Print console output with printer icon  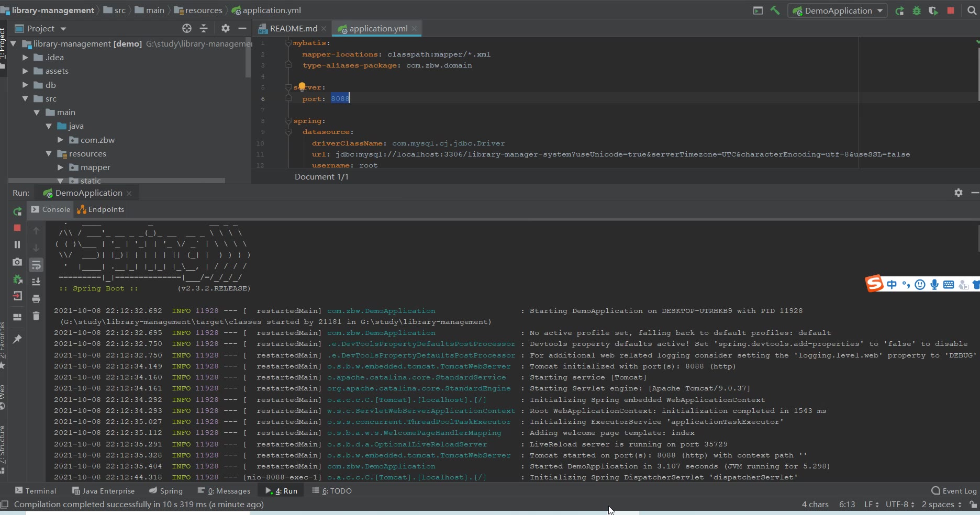point(36,299)
